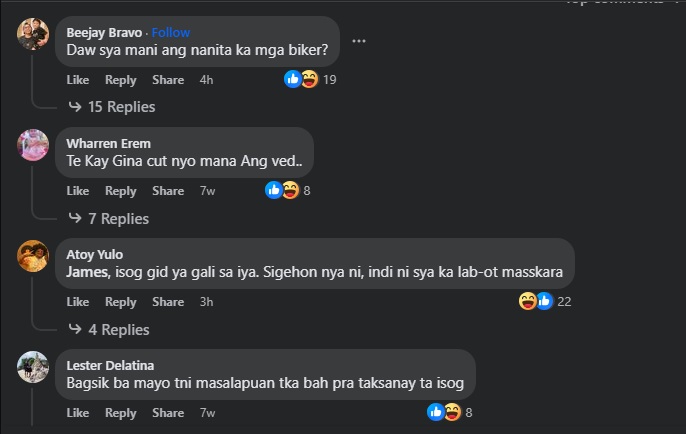The image size is (686, 434).
Task: Show reactions on Lester Delatina's comment
Action: click(x=444, y=412)
